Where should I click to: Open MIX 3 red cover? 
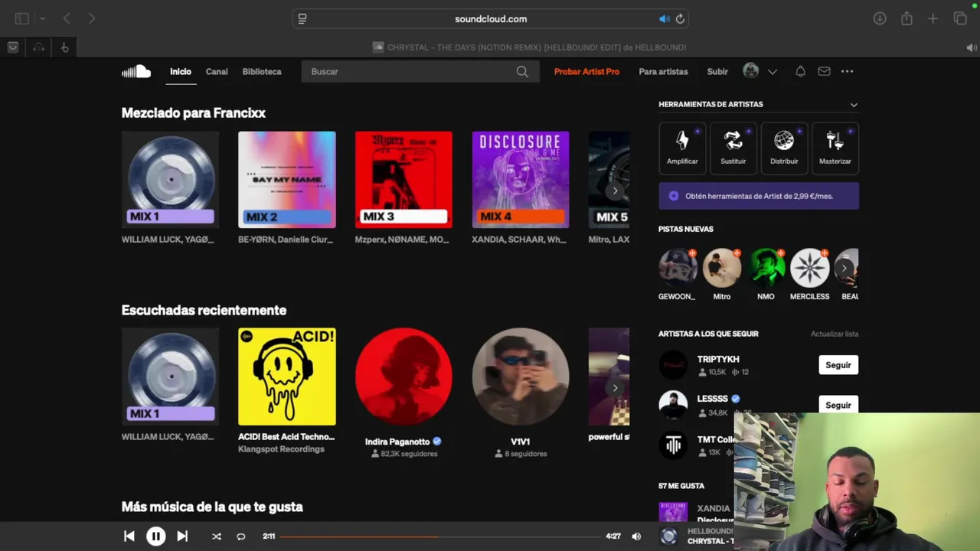[x=403, y=180]
